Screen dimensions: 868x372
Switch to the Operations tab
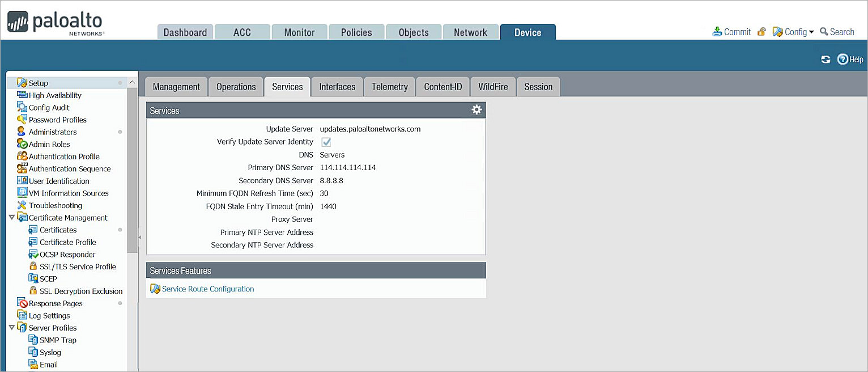(x=236, y=86)
